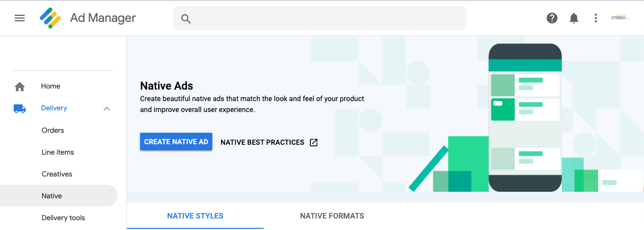
Task: Click the account avatar logo
Action: click(620, 18)
